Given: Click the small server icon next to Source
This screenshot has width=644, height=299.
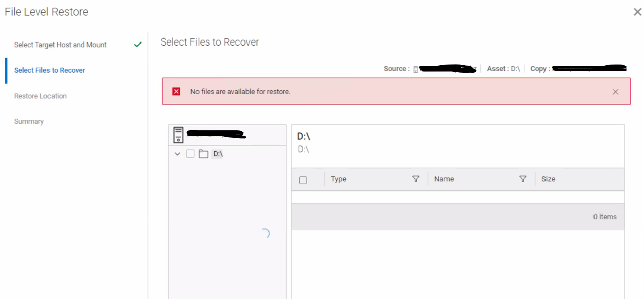Looking at the screenshot, I should coord(416,68).
